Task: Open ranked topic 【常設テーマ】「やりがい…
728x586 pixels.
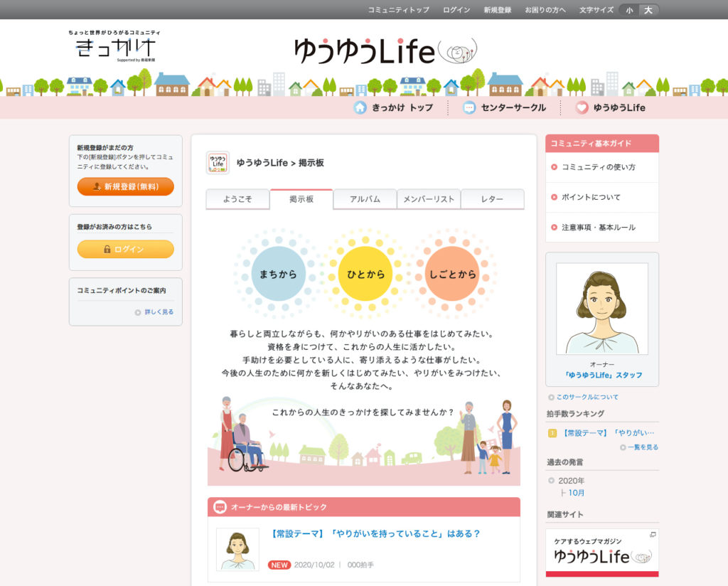Action: click(x=609, y=433)
